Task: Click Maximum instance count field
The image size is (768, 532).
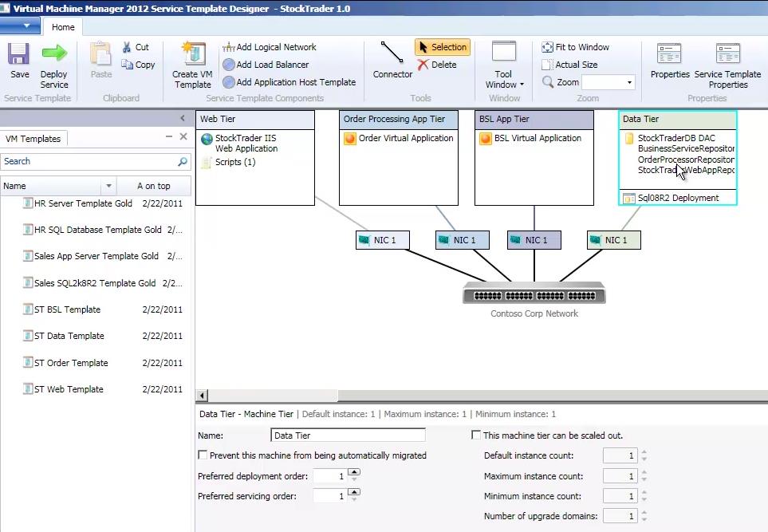Action: [620, 475]
